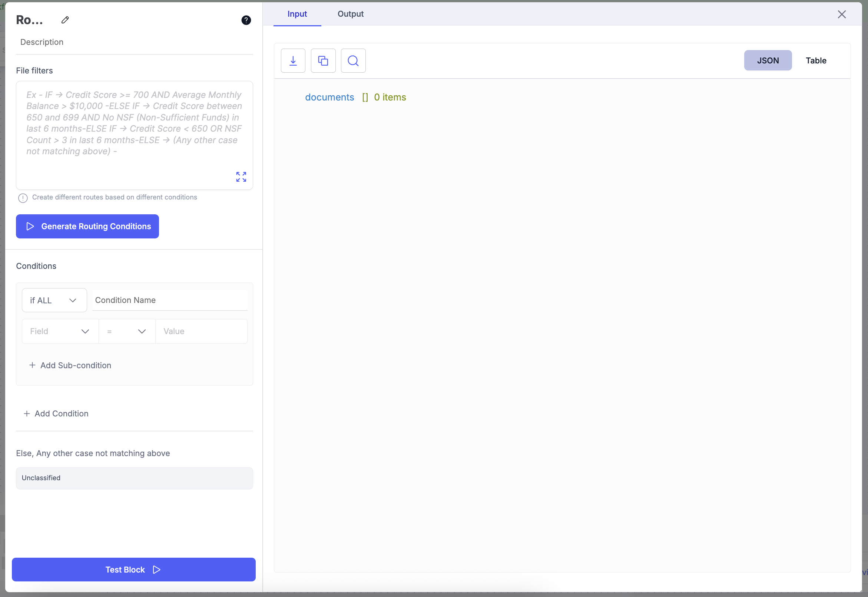Select the Input tab
Image resolution: width=868 pixels, height=597 pixels.
click(x=297, y=14)
